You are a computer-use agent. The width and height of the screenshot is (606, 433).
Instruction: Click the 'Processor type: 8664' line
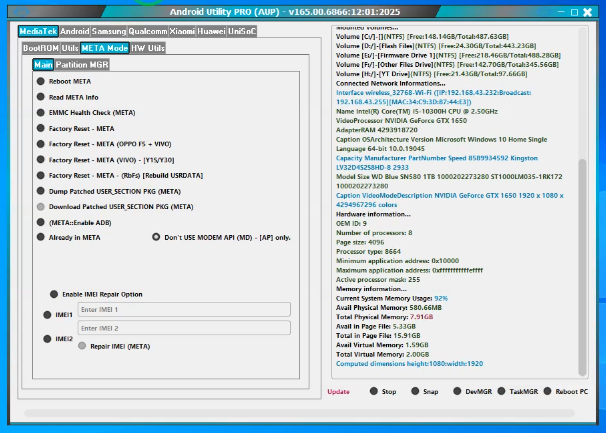(368, 251)
